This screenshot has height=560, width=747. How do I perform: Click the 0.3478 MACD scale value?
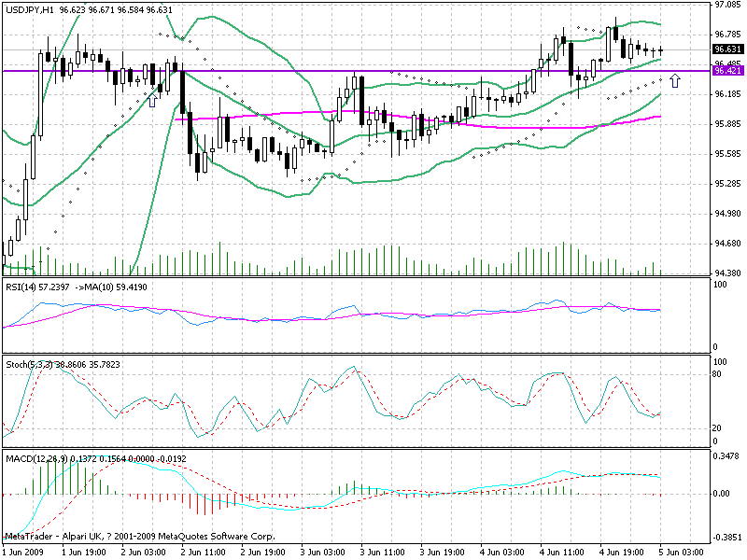[726, 456]
